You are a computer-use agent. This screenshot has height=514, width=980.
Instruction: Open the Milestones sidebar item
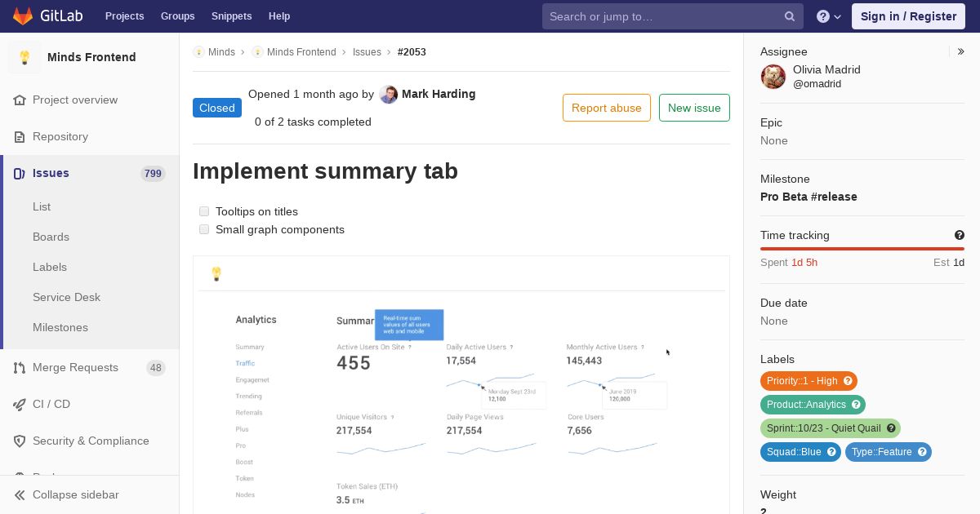click(60, 327)
